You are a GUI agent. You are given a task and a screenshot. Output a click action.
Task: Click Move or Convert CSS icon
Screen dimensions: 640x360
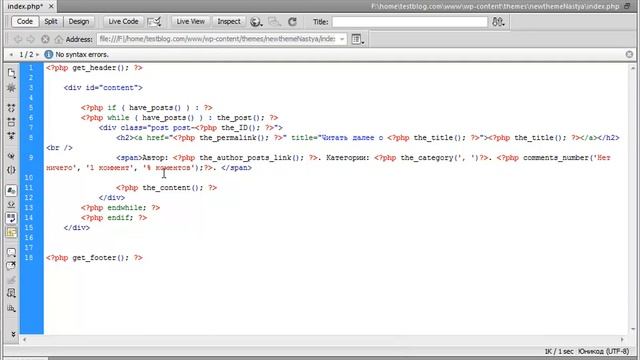11,308
